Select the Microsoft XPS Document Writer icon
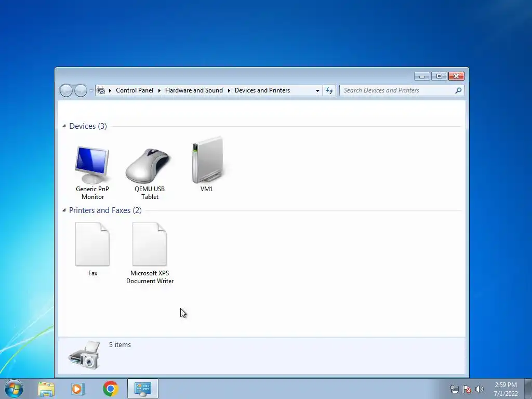 click(150, 244)
